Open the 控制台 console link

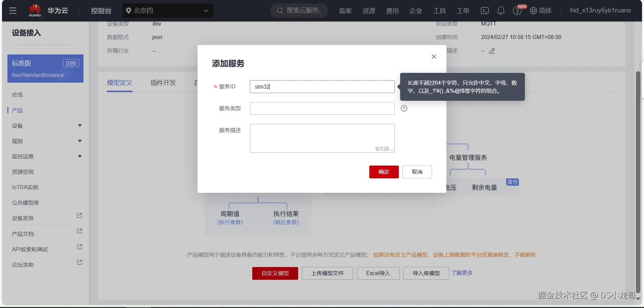tap(101, 11)
